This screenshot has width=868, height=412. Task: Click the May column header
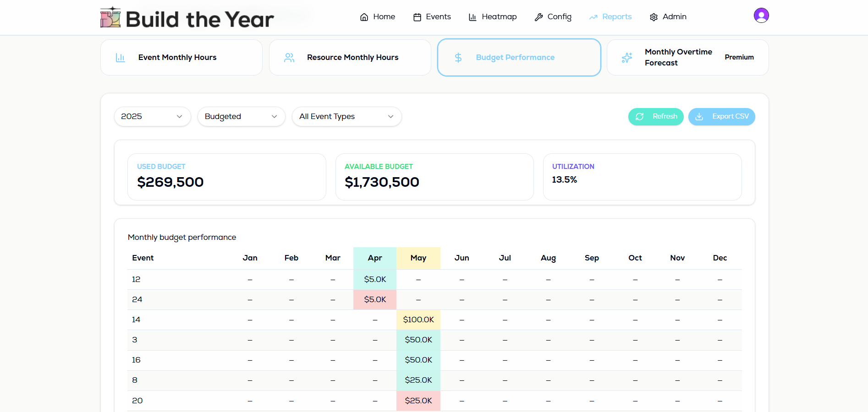(418, 258)
